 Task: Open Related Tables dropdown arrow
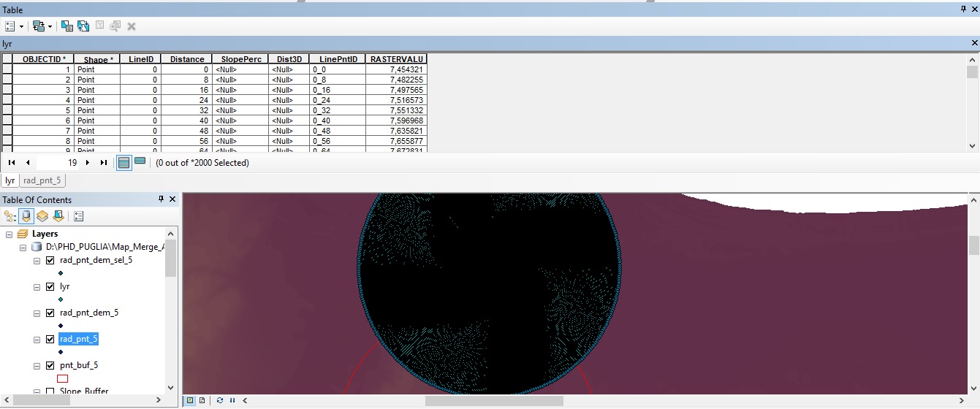50,26
